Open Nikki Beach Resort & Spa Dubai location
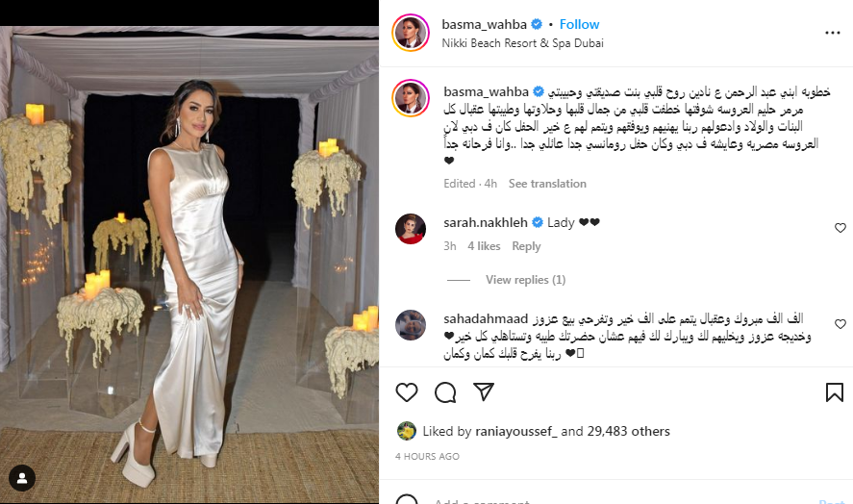The image size is (853, 504). (x=523, y=43)
